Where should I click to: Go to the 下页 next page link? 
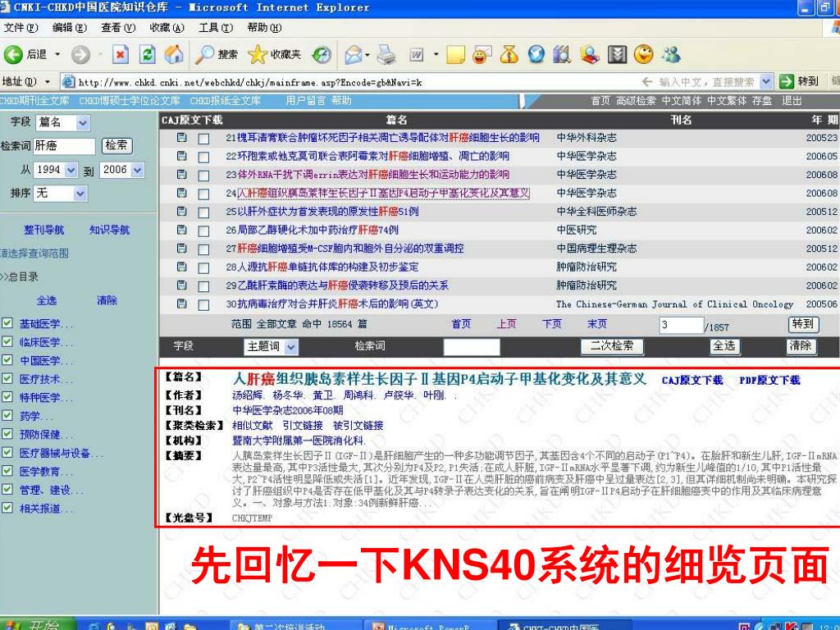coord(552,323)
